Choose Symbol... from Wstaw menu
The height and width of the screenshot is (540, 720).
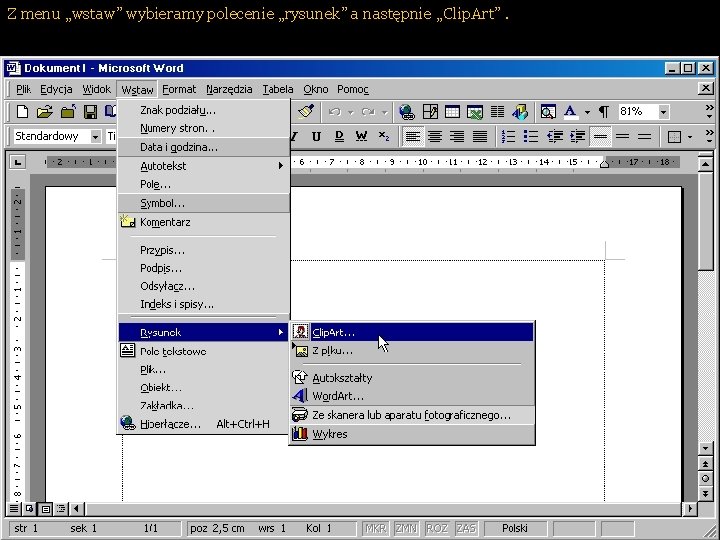[204, 203]
